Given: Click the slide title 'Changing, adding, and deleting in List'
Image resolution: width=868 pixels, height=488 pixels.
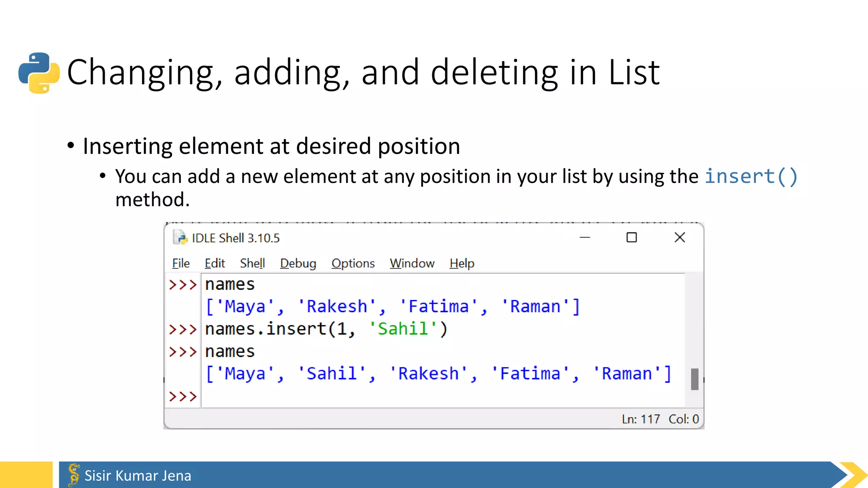Looking at the screenshot, I should pos(363,72).
